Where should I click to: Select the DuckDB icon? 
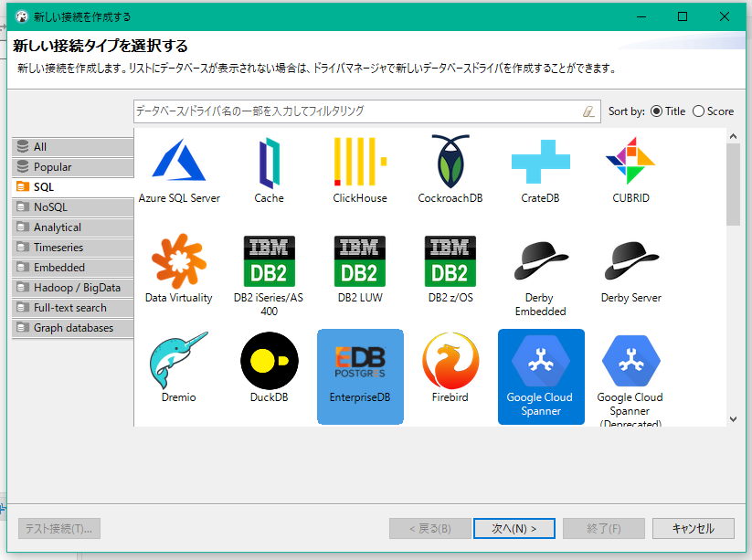tap(269, 361)
